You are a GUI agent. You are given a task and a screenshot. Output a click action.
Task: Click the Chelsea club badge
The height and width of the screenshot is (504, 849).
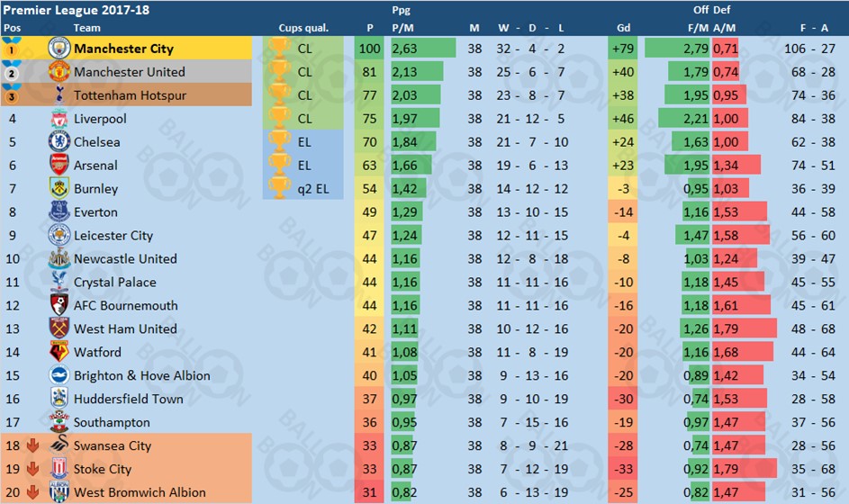click(59, 142)
